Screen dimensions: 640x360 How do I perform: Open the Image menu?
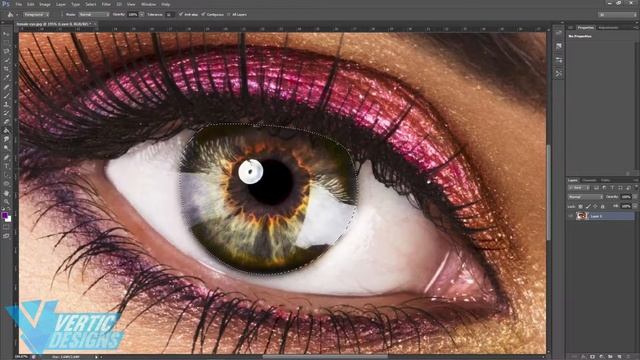(45, 4)
